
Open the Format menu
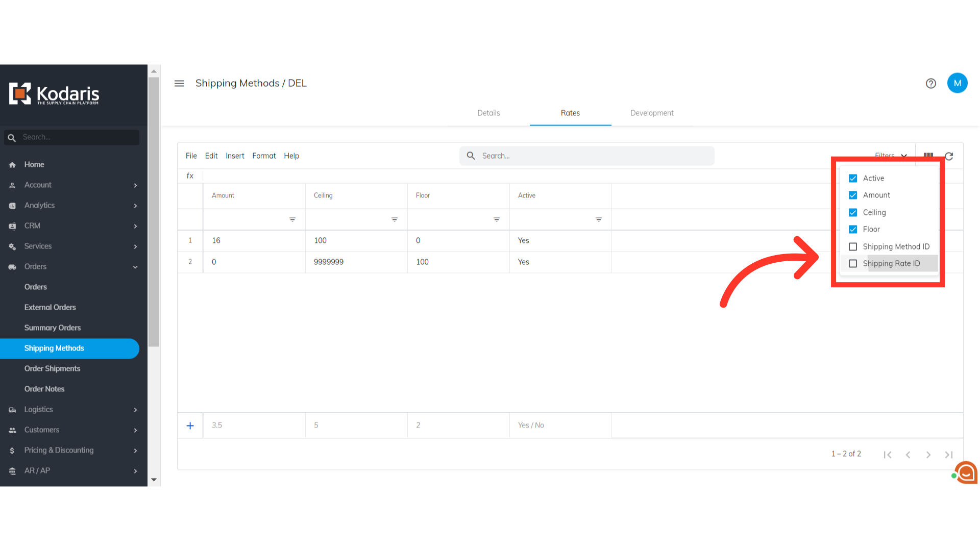[x=264, y=156]
